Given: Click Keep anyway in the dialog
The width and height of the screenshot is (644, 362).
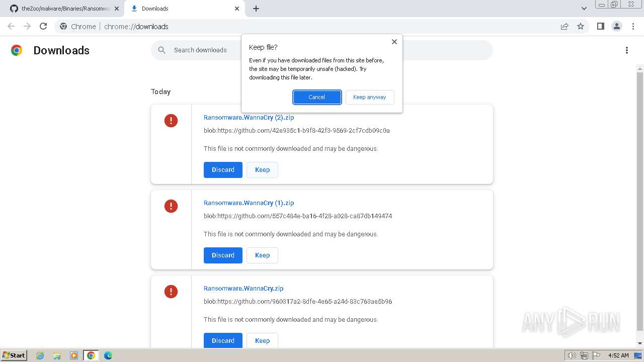Looking at the screenshot, I should click(x=369, y=97).
